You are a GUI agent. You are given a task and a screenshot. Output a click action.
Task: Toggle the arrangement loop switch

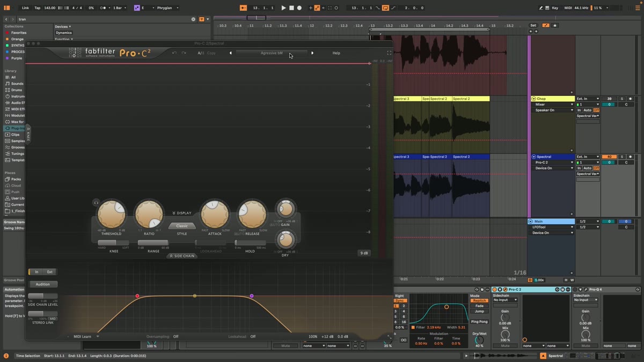385,8
